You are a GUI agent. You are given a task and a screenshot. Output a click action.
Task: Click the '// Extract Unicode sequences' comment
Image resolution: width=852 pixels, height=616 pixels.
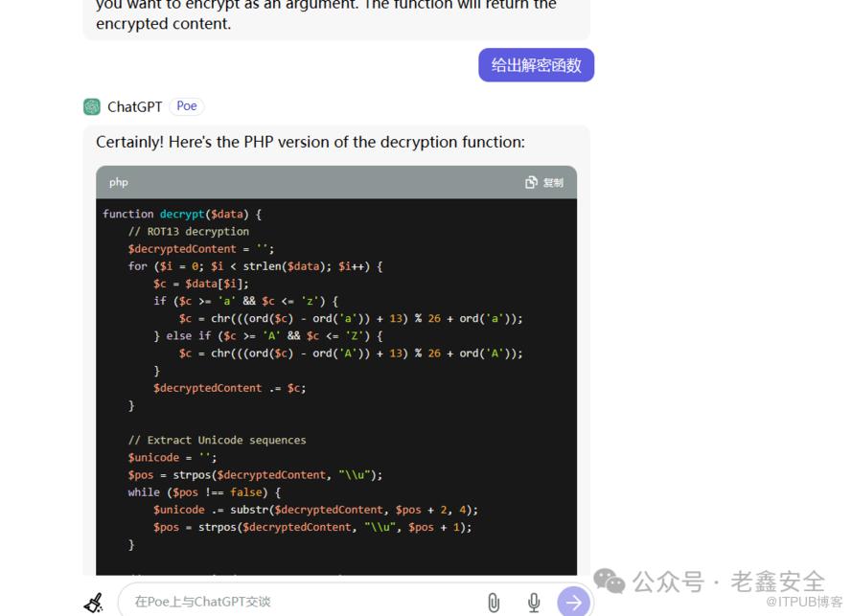217,440
